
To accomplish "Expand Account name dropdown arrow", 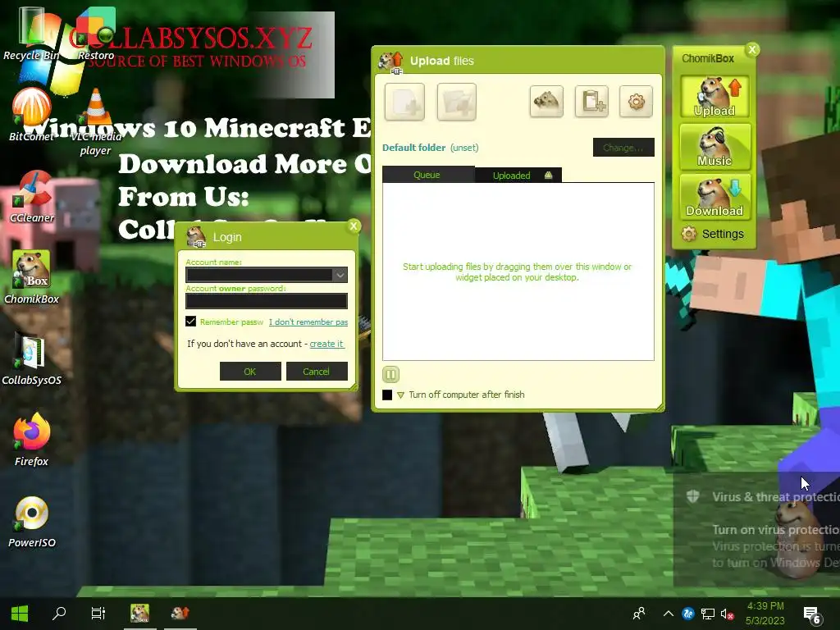I will [x=340, y=275].
